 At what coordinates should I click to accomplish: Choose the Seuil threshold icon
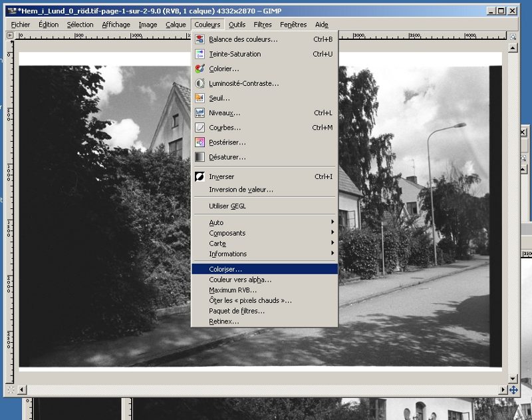tap(199, 98)
